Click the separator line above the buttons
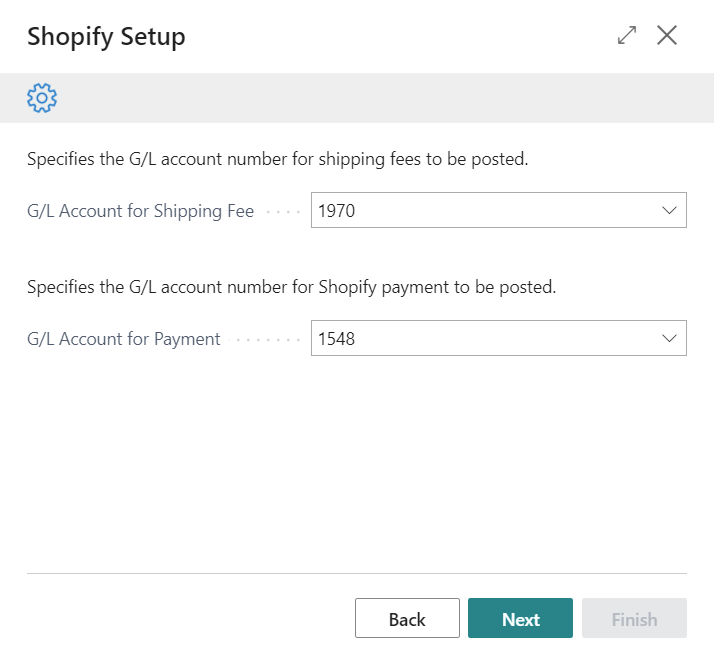This screenshot has width=714, height=664. click(x=356, y=573)
